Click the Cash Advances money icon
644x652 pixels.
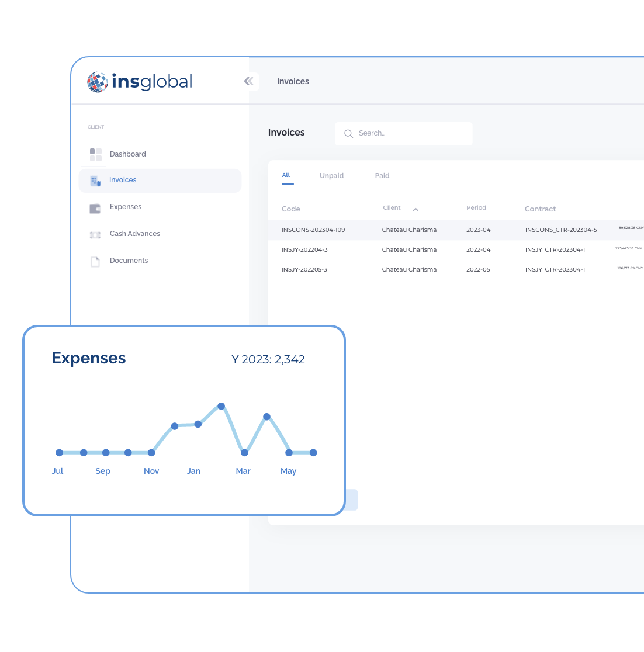(x=95, y=234)
